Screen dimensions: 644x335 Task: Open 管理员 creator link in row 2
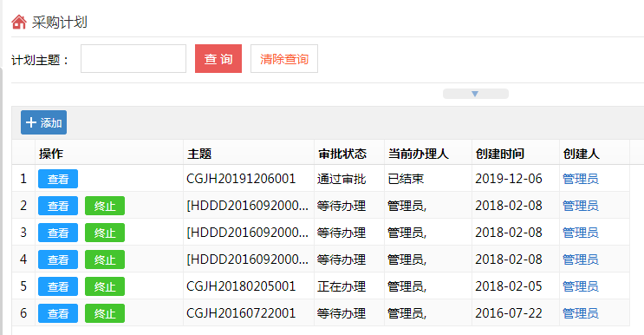(581, 206)
